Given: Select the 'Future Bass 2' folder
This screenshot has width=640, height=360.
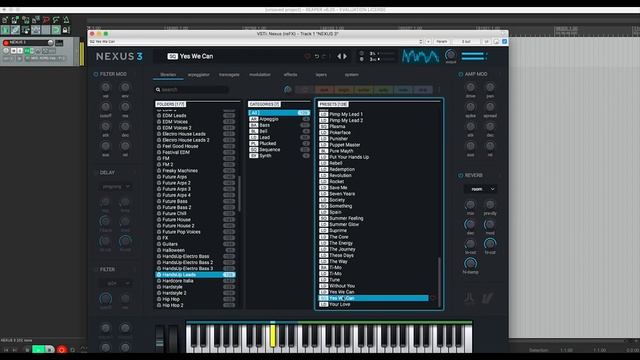Looking at the screenshot, I should [195, 207].
